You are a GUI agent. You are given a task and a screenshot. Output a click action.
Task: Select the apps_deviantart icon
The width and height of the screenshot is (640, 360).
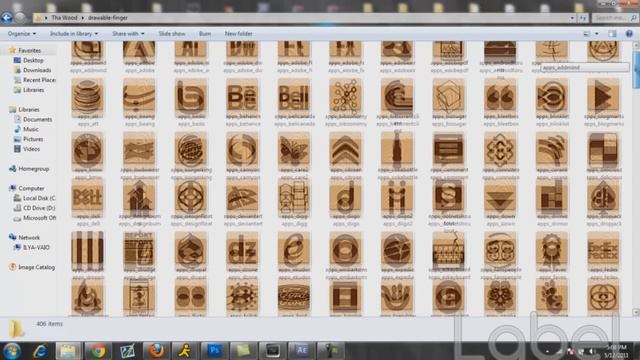[242, 197]
